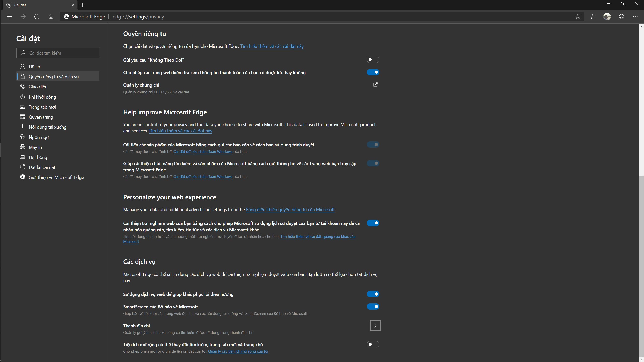Screen dimensions: 644x362
Task: Go to the home page icon
Action: tap(51, 17)
